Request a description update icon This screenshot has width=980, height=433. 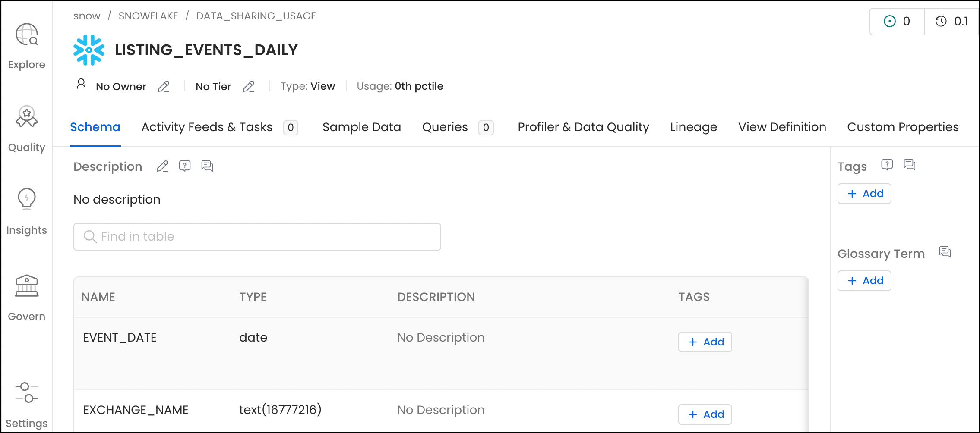point(185,166)
